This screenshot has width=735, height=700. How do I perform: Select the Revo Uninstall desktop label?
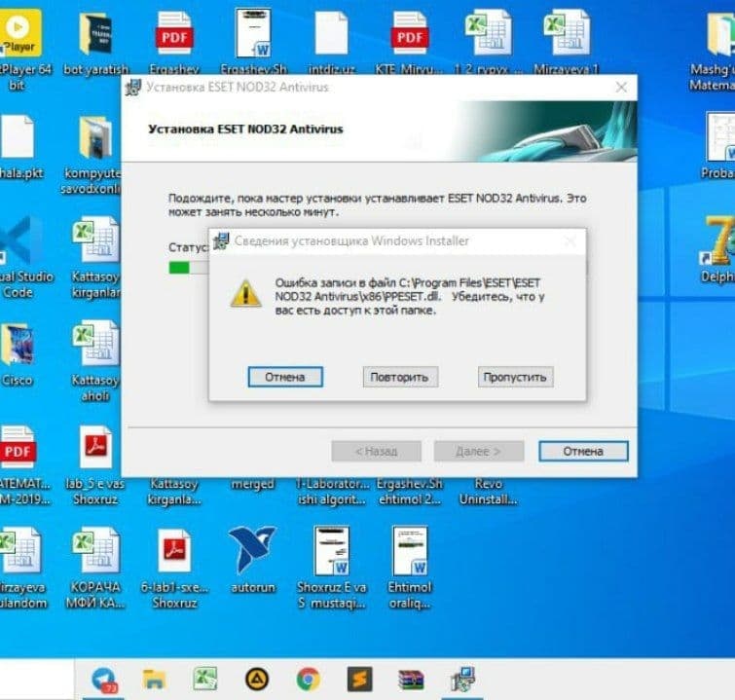489,492
